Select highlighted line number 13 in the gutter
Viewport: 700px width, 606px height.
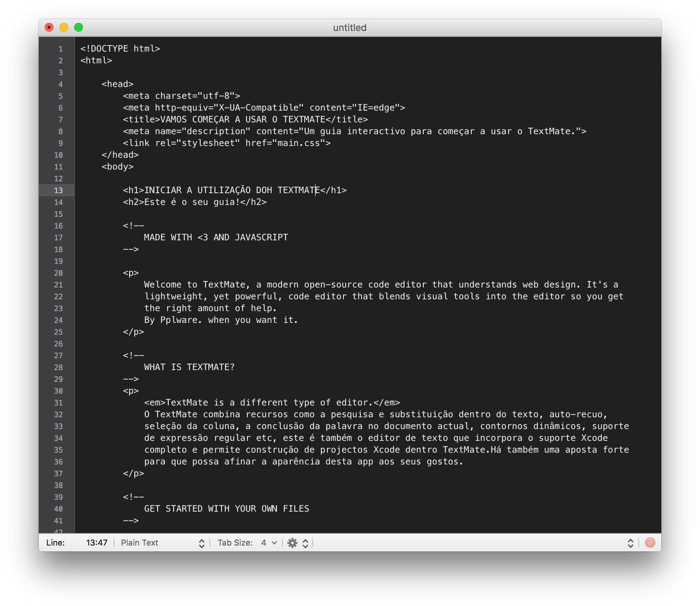pyautogui.click(x=59, y=191)
